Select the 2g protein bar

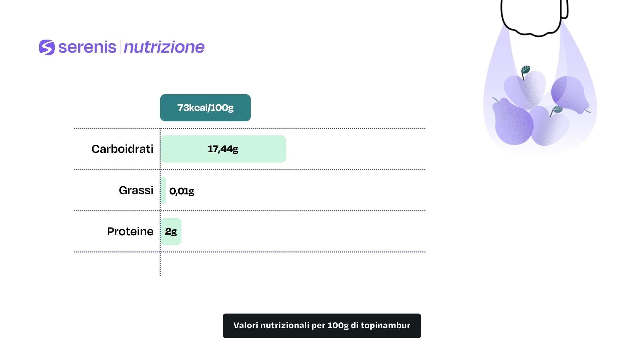coord(171,232)
